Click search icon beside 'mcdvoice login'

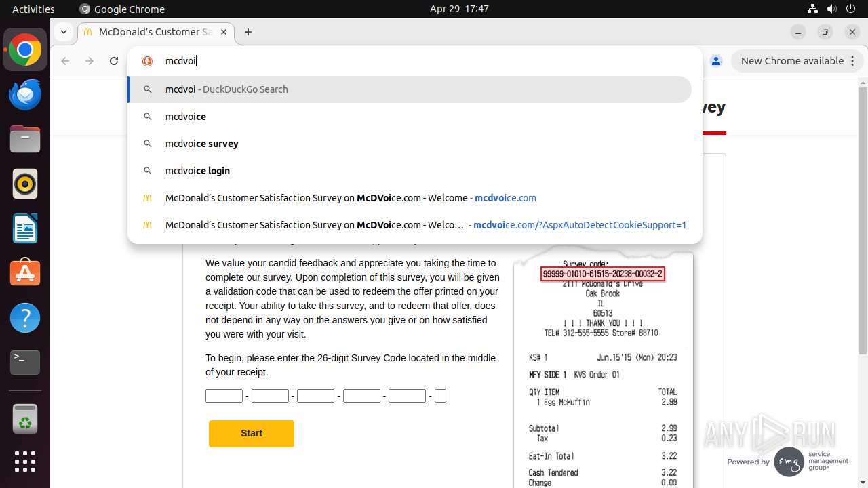point(147,171)
